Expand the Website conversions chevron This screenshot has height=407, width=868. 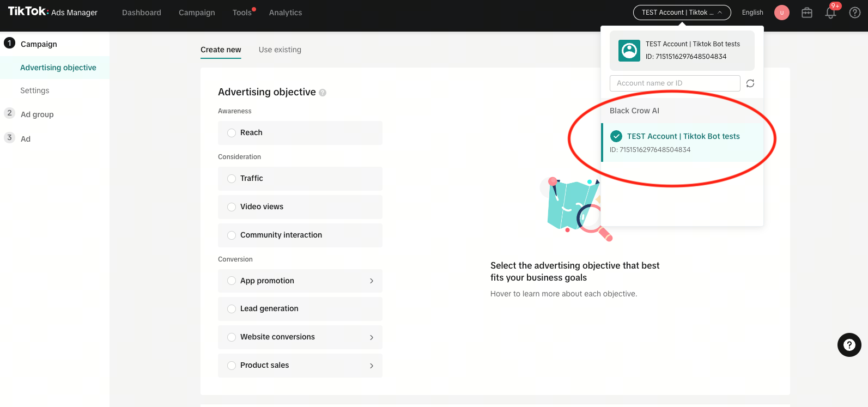click(x=372, y=337)
